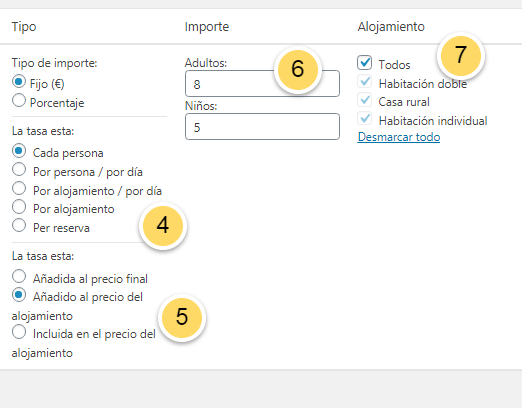Image resolution: width=522 pixels, height=408 pixels.
Task: Select the Per reserva option
Action: tap(19, 225)
